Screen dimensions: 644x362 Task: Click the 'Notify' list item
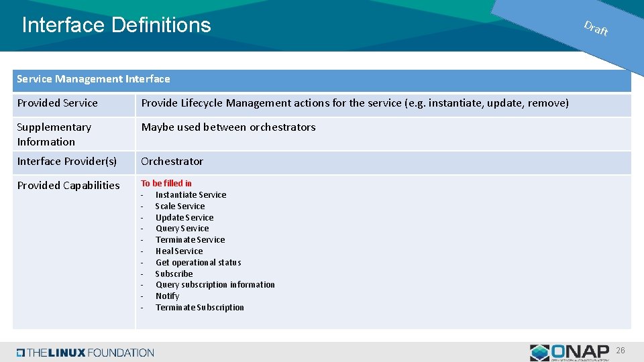(168, 296)
